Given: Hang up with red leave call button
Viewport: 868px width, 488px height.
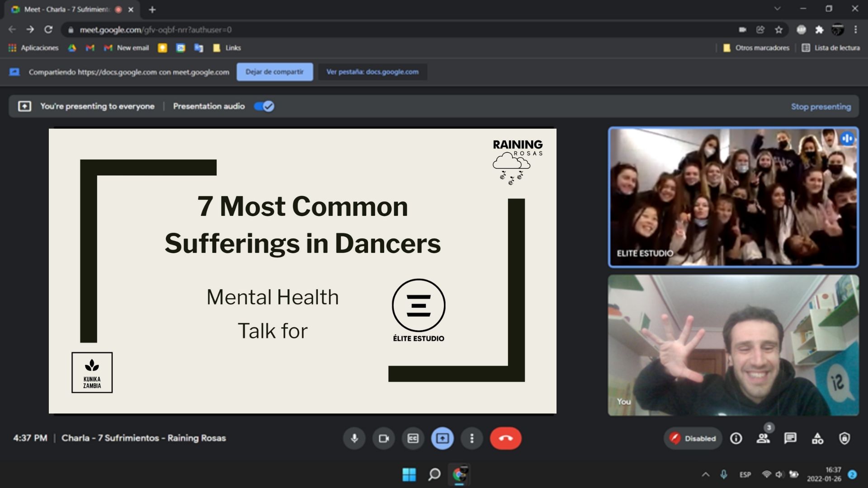Looking at the screenshot, I should [505, 438].
